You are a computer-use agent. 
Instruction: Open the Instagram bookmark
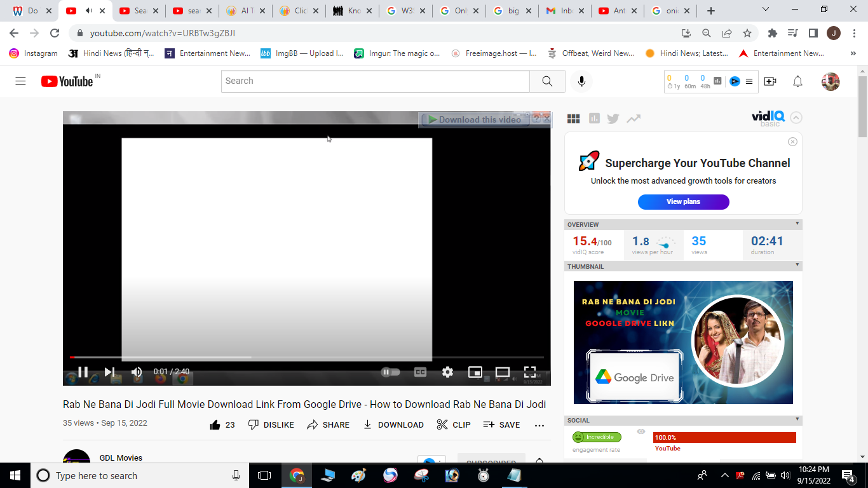(33, 53)
